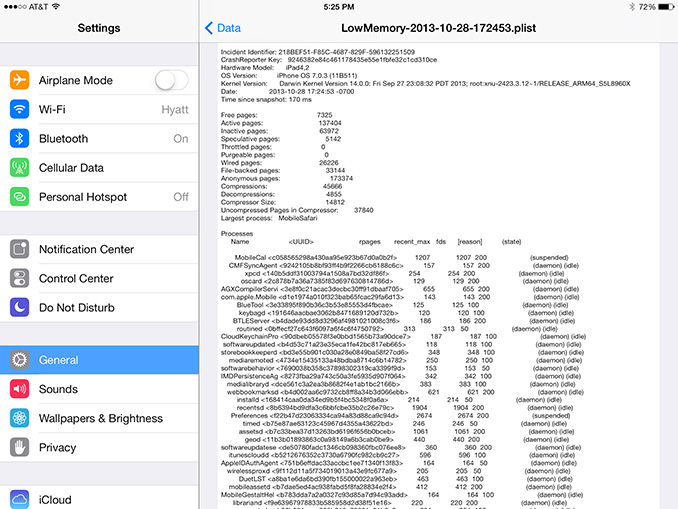Tap the Wi-Fi settings icon
Image resolution: width=678 pixels, height=509 pixels.
(19, 109)
